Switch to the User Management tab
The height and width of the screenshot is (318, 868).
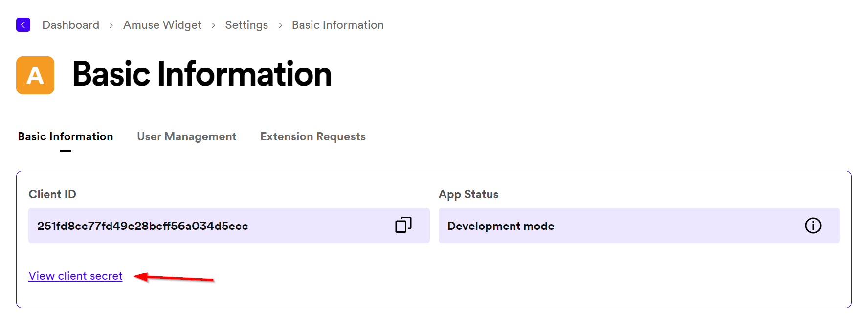(x=186, y=136)
